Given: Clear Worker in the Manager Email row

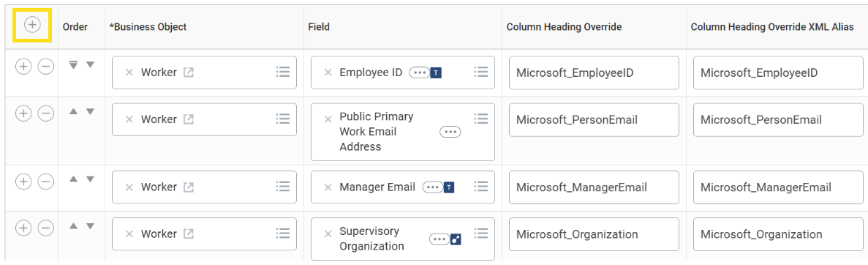Looking at the screenshot, I should click(129, 187).
